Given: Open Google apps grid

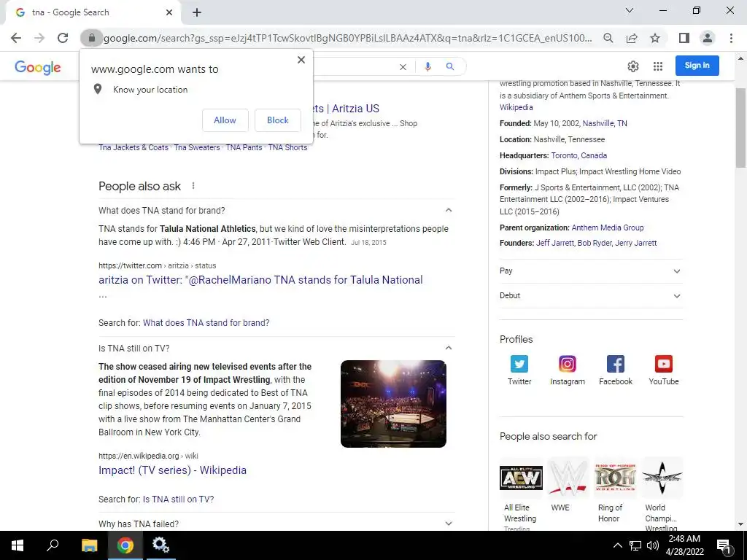Looking at the screenshot, I should [658, 66].
